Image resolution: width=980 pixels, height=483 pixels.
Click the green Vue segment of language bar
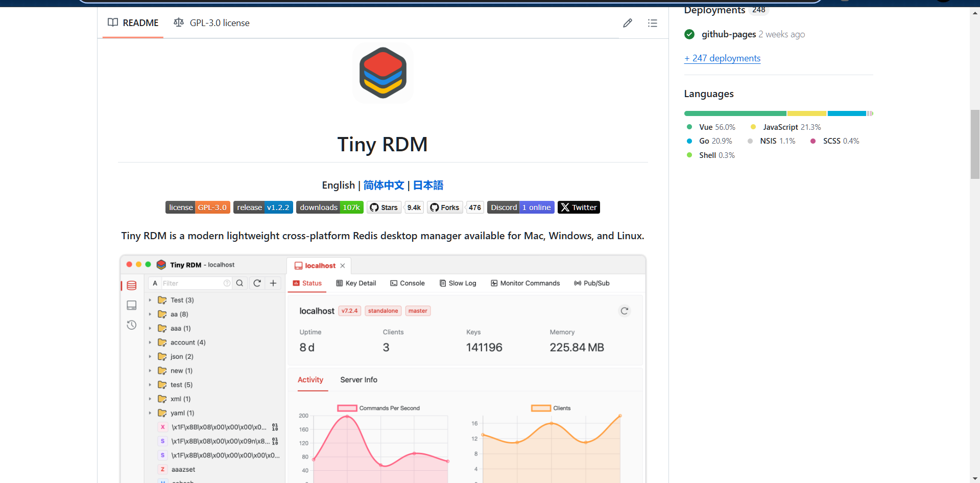(735, 113)
